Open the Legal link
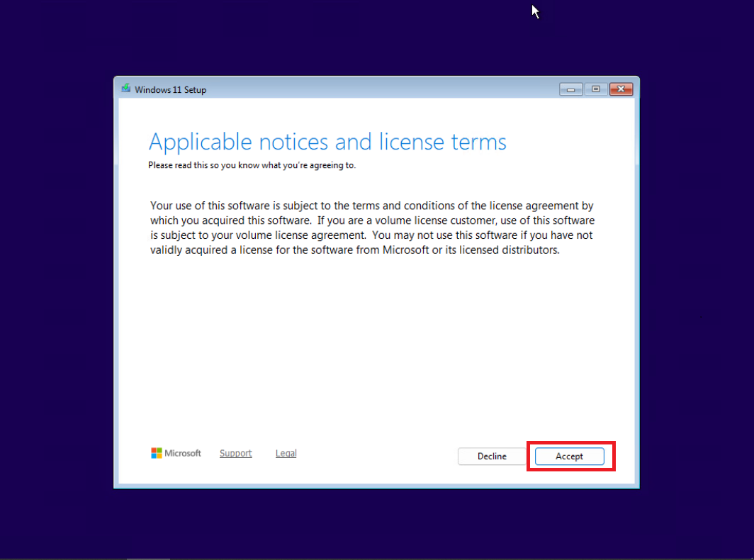 (x=286, y=454)
